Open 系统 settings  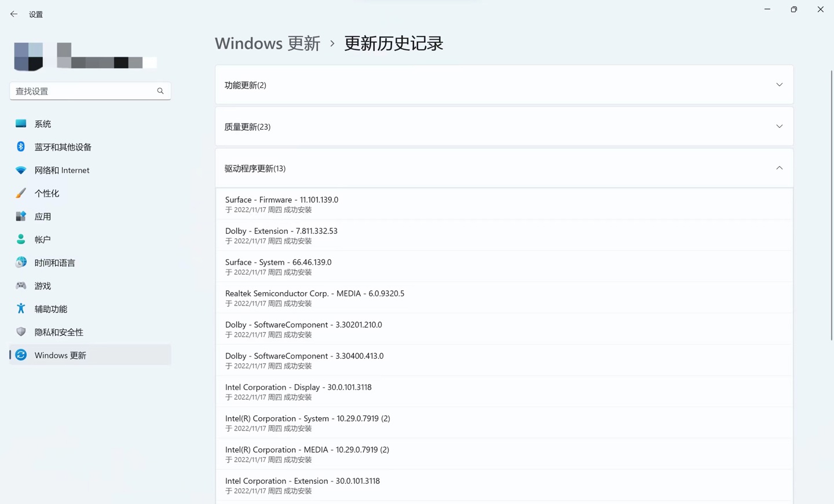90,124
